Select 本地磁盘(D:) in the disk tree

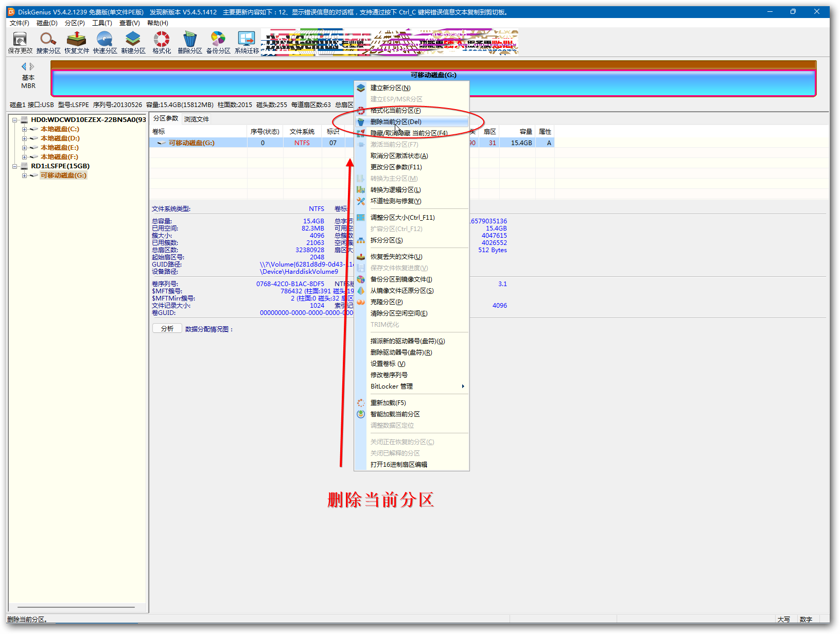pyautogui.click(x=60, y=138)
